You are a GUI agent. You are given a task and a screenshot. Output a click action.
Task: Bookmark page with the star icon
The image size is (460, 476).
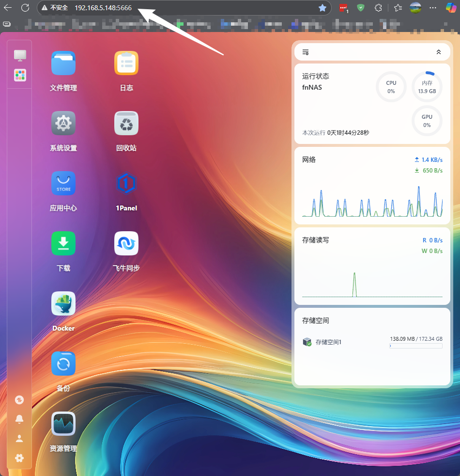coord(322,8)
